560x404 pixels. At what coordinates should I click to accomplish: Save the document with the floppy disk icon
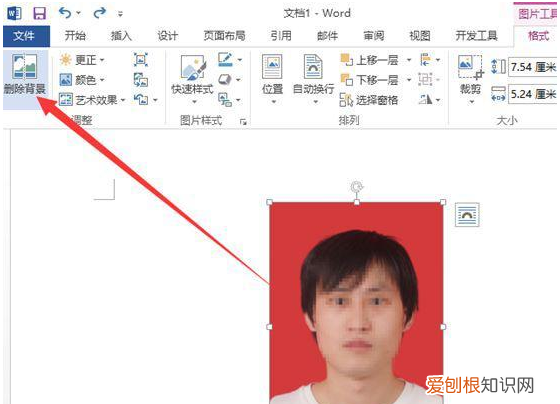(39, 14)
